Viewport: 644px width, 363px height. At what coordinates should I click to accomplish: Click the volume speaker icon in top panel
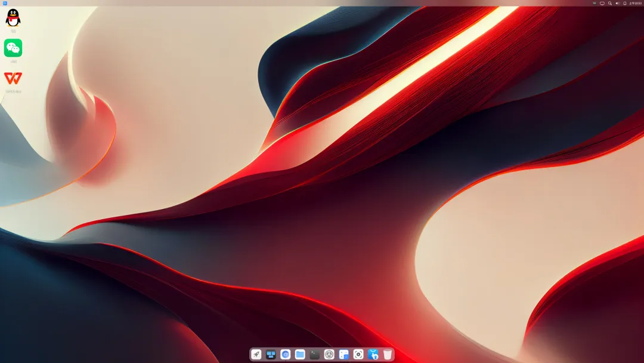(617, 4)
